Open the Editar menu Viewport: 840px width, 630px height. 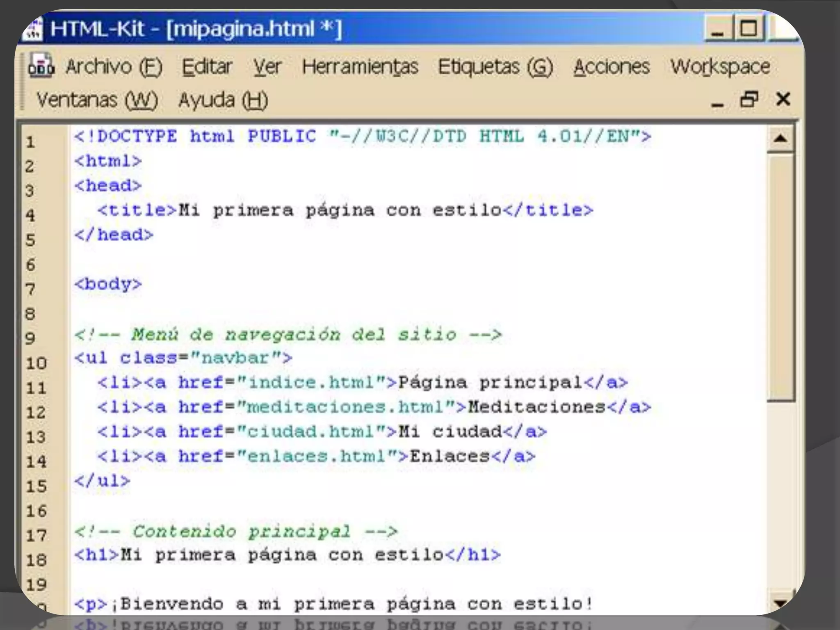(x=207, y=67)
